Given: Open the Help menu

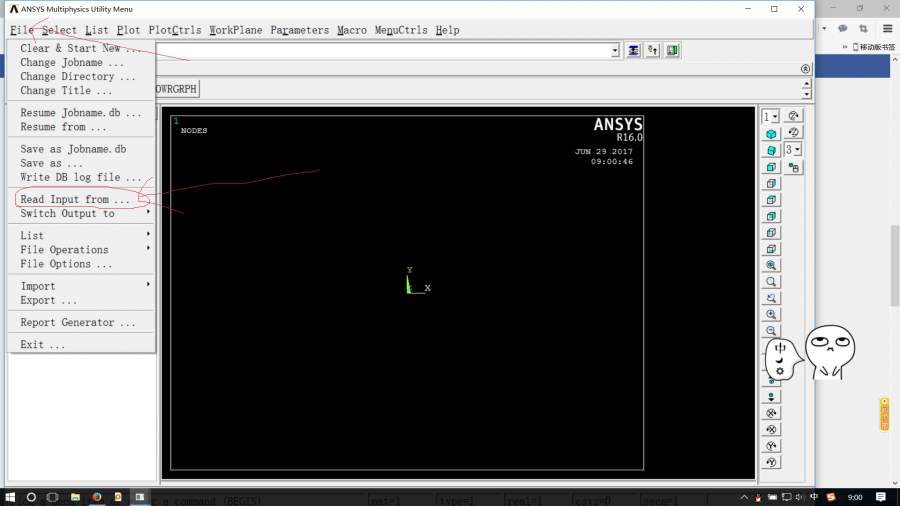Looking at the screenshot, I should 447,30.
